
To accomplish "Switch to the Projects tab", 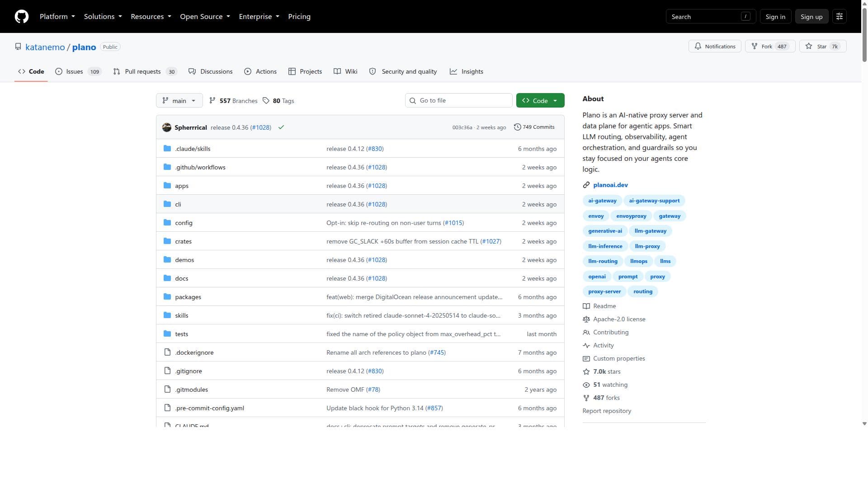I will (305, 72).
